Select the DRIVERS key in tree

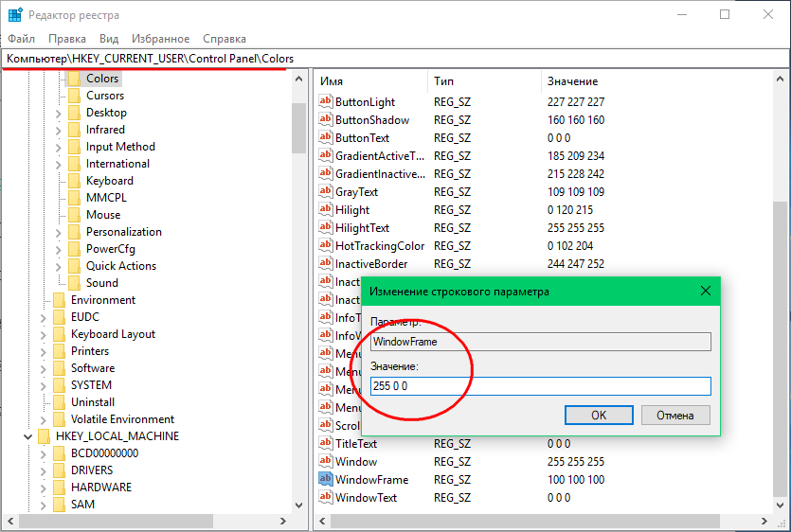(x=92, y=470)
